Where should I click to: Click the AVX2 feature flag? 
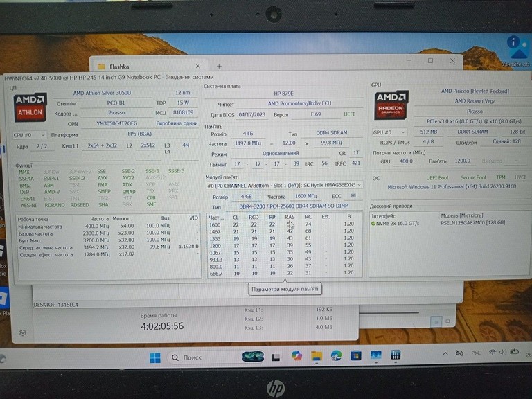coord(128,178)
